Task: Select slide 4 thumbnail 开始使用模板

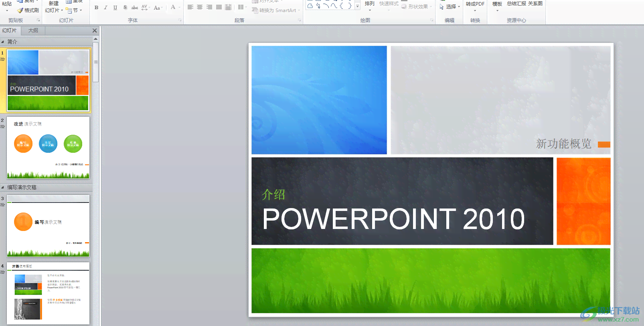Action: click(x=48, y=293)
